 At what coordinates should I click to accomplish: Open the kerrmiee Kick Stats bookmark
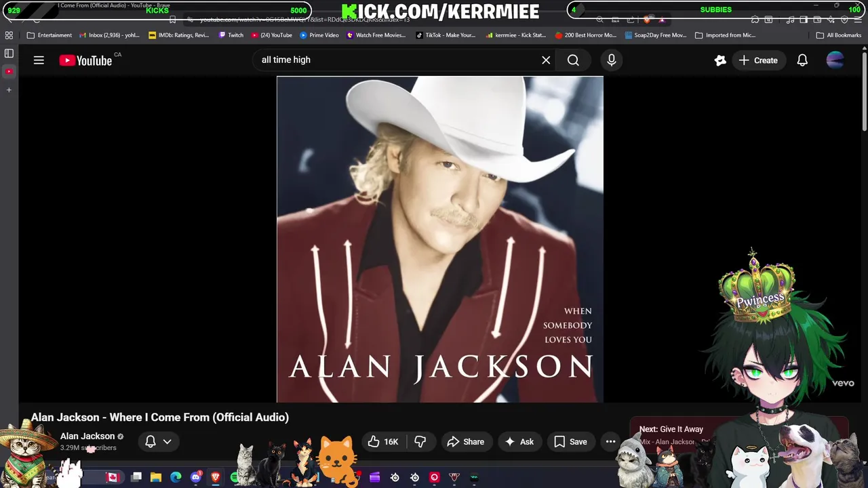[x=516, y=35]
